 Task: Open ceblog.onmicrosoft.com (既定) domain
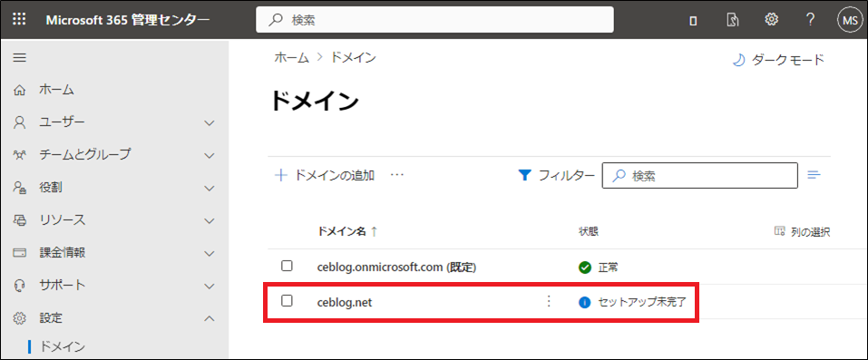[x=397, y=267]
